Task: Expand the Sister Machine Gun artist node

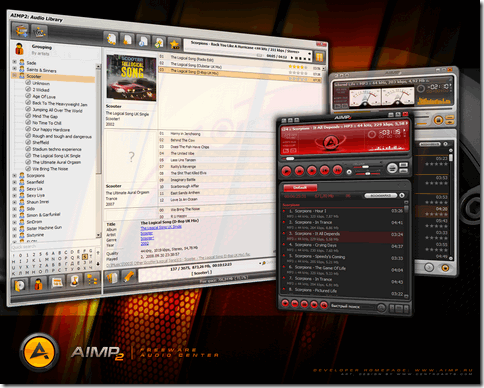Action: pyautogui.click(x=14, y=228)
